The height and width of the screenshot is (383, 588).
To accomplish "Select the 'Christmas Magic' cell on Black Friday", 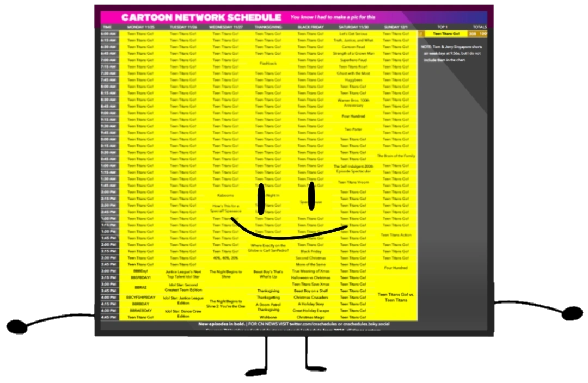I will (x=310, y=317).
